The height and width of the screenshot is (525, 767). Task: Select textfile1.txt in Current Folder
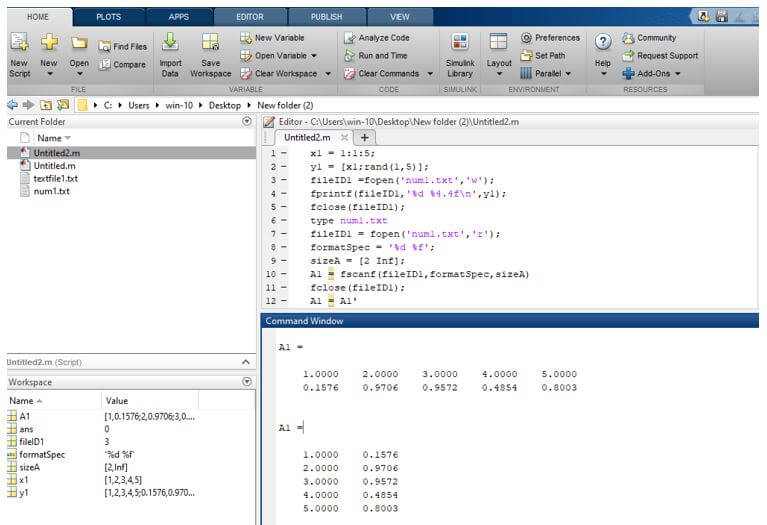(55, 178)
